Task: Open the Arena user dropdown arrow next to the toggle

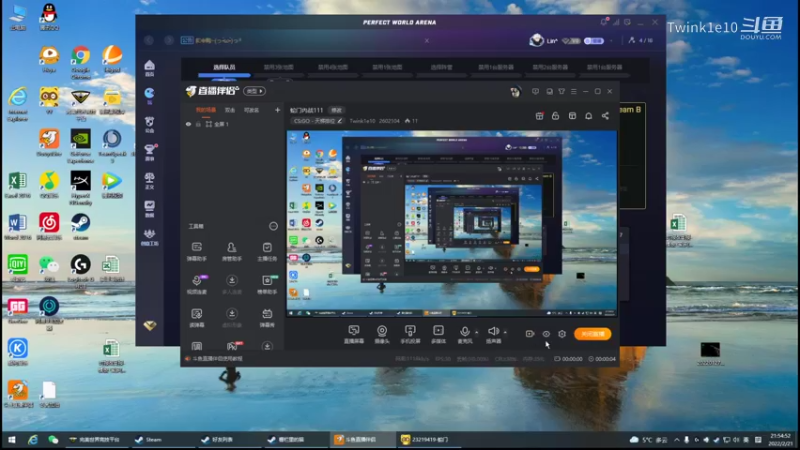Action: coord(611,40)
